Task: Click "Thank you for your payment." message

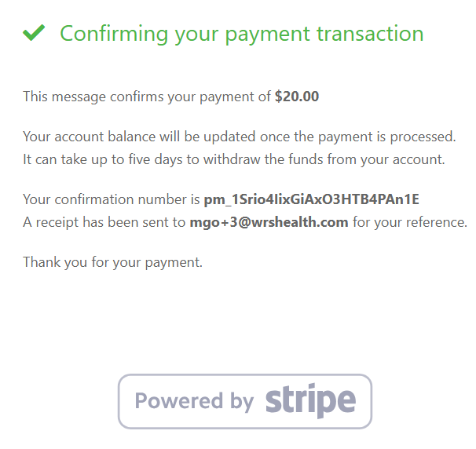Action: click(x=112, y=262)
